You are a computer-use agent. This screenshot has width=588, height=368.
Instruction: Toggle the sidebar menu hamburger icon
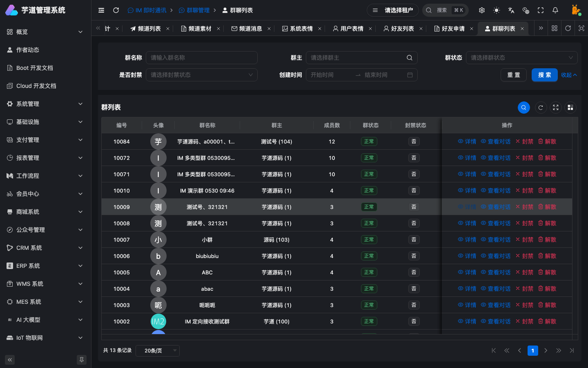pyautogui.click(x=101, y=10)
